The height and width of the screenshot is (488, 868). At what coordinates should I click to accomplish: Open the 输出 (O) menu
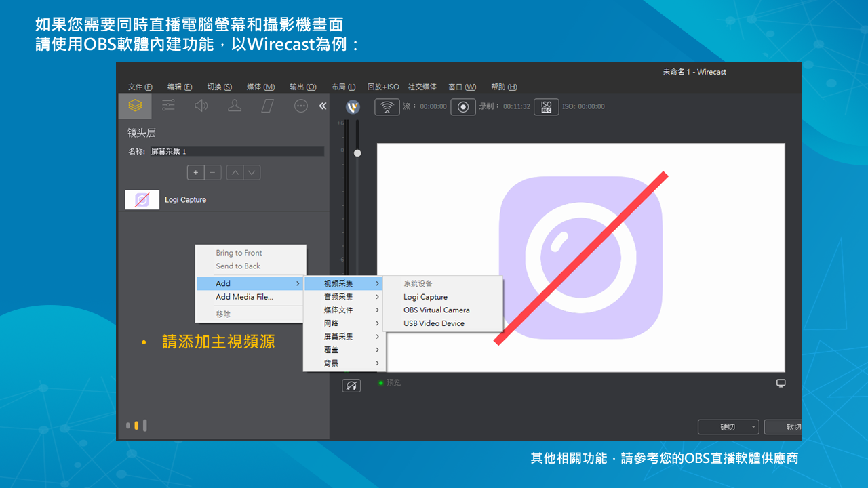coord(302,87)
